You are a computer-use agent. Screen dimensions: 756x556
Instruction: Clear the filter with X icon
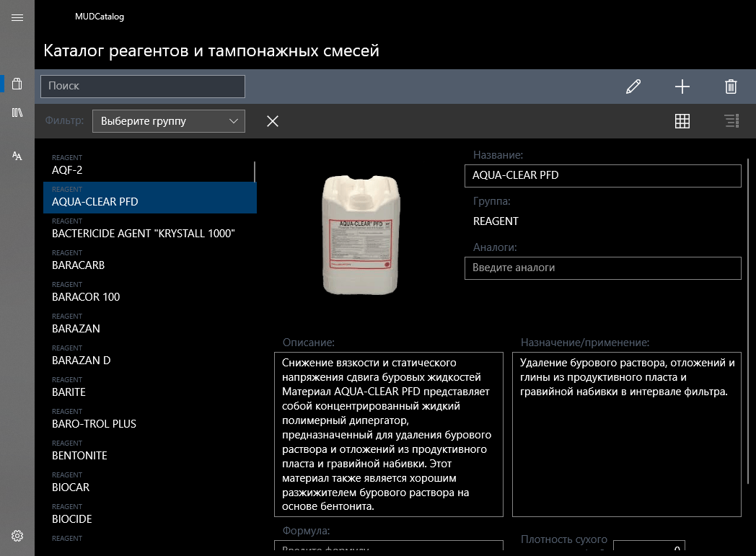coord(273,121)
